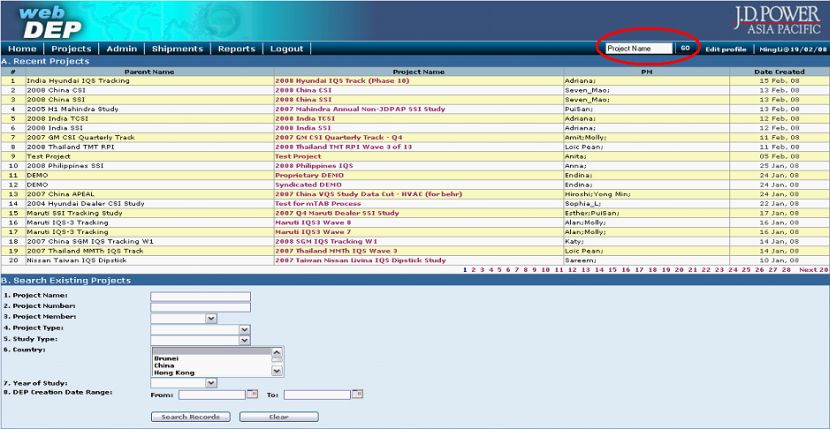Image resolution: width=830 pixels, height=429 pixels.
Task: Open 2007 Taiwan Nissan Livina IQS Dipstick Study
Action: pos(360,261)
